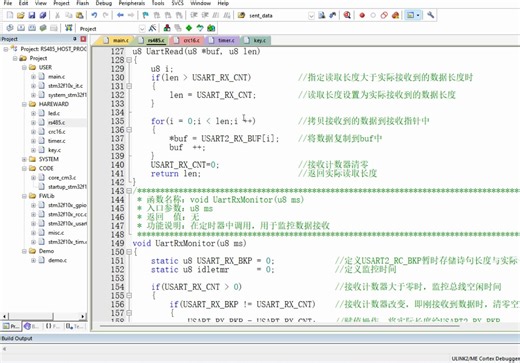
Task: Click the Build target icon
Action: coord(21,28)
